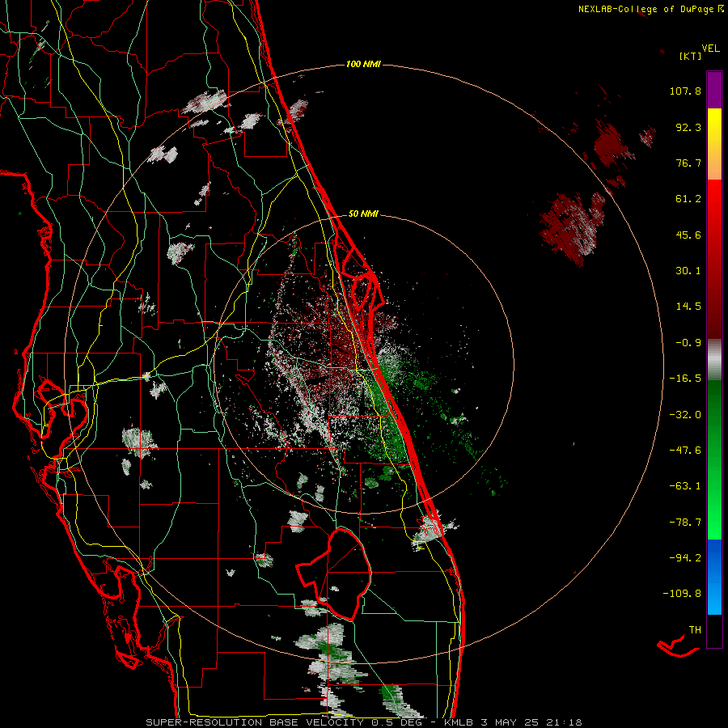
Task: Click the purple segment of velocity color bar
Action: [x=714, y=90]
